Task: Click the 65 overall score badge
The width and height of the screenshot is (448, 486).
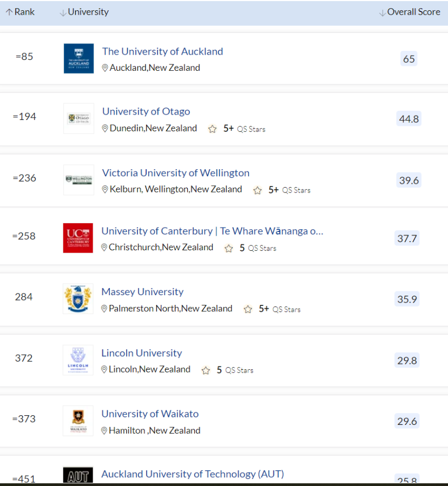Action: pos(409,58)
